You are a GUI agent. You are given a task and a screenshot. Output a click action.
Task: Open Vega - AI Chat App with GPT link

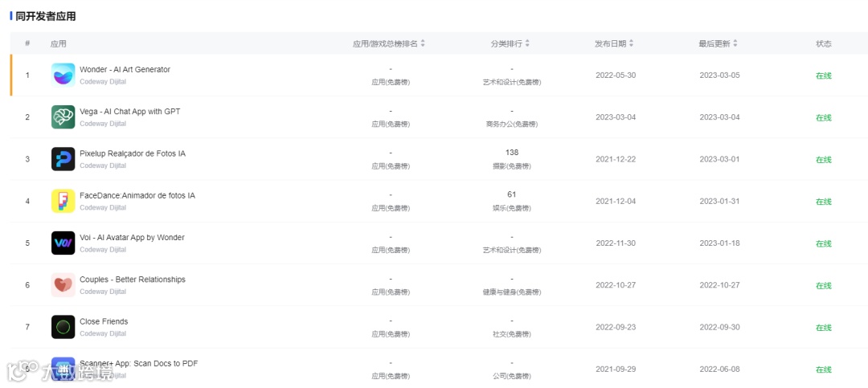[x=130, y=112]
